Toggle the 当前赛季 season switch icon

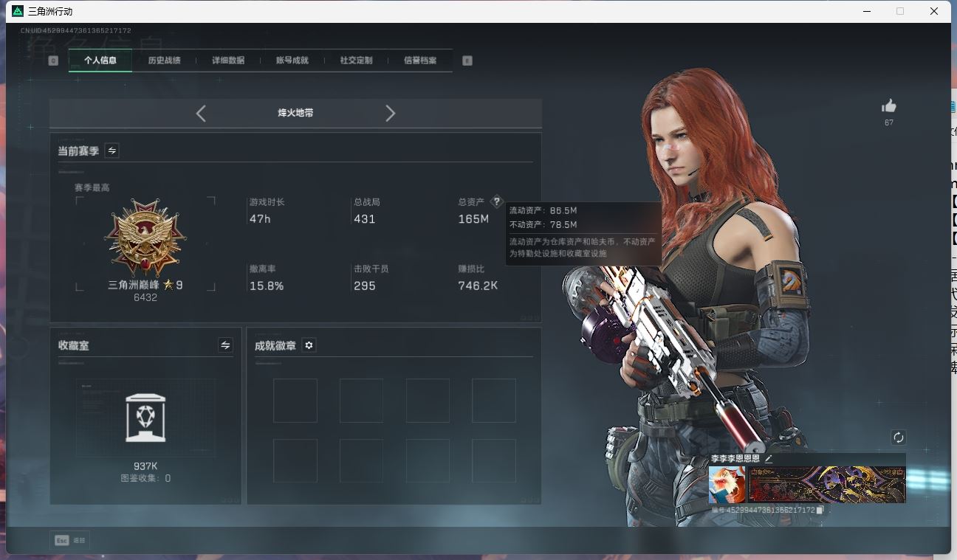[x=112, y=151]
